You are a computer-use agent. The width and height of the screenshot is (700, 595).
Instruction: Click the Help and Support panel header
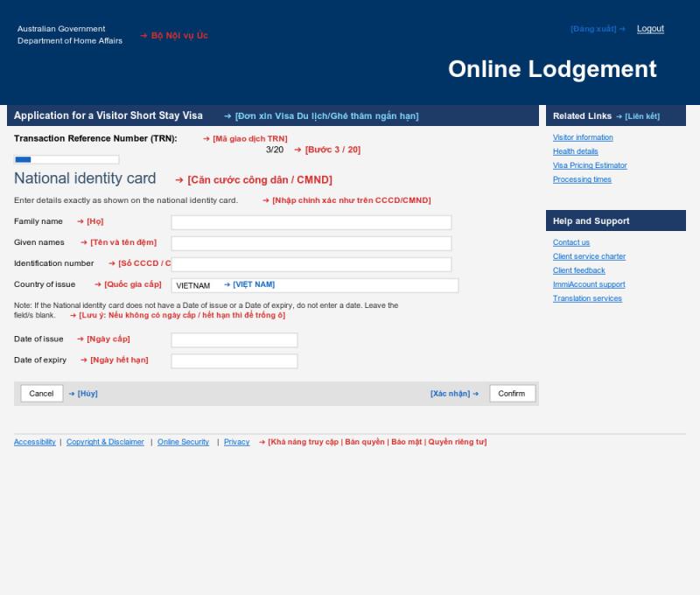point(616,220)
